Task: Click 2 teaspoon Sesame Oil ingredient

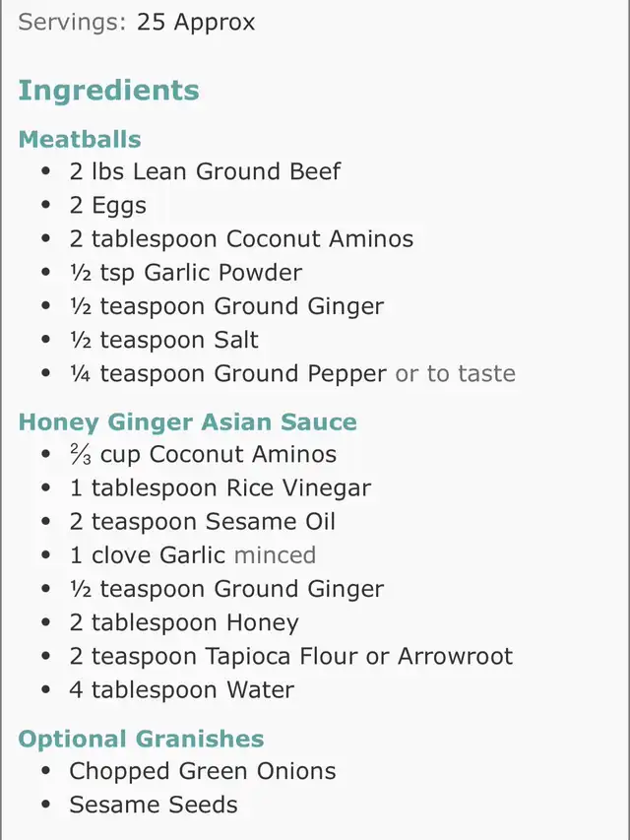Action: 203,522
